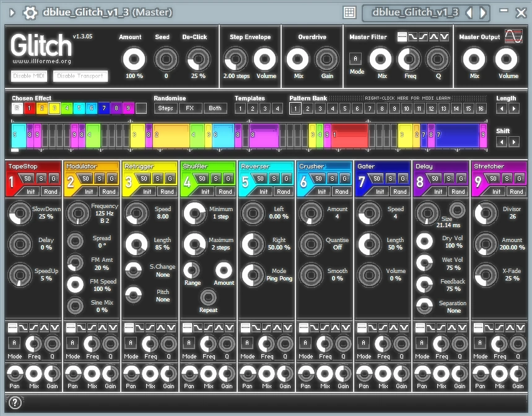This screenshot has height=416, width=532.
Task: Randomise steps and FX with Both button
Action: pyautogui.click(x=215, y=108)
